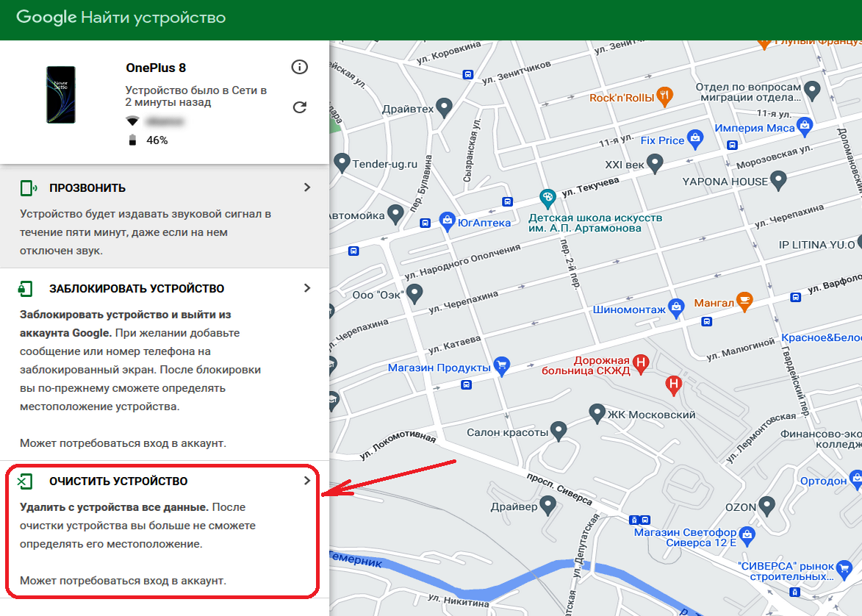Open the OZON map pin
Image resolution: width=862 pixels, height=616 pixels.
coord(766,506)
